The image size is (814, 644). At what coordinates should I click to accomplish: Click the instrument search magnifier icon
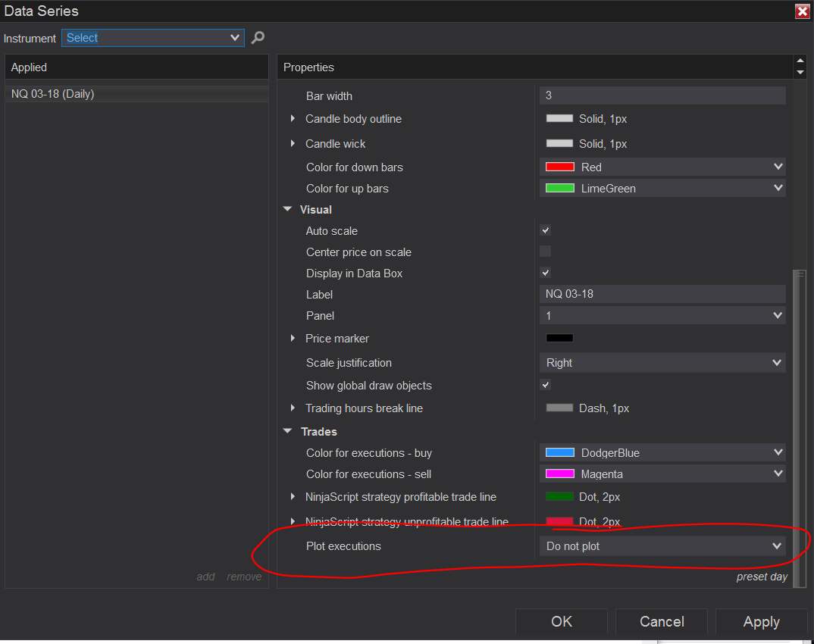pyautogui.click(x=258, y=37)
